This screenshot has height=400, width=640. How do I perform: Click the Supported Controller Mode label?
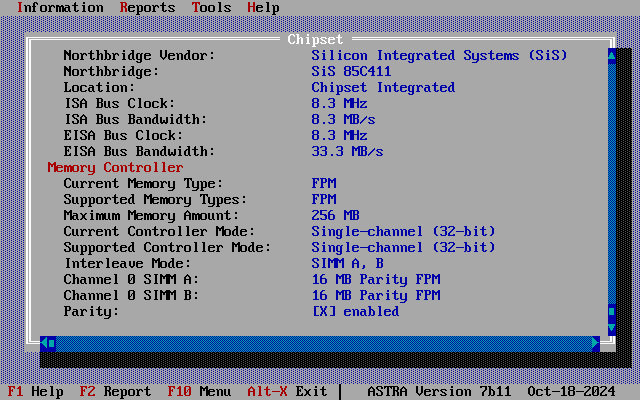click(167, 247)
